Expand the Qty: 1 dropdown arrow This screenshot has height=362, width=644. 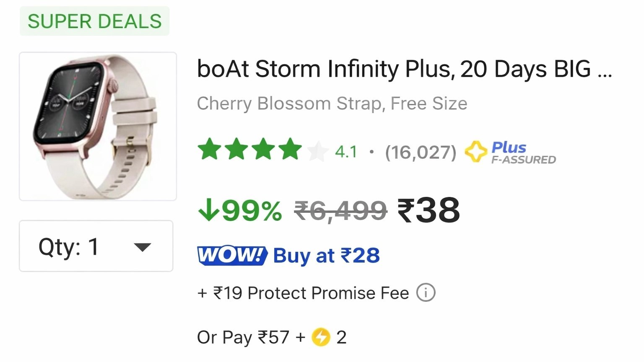(x=142, y=247)
